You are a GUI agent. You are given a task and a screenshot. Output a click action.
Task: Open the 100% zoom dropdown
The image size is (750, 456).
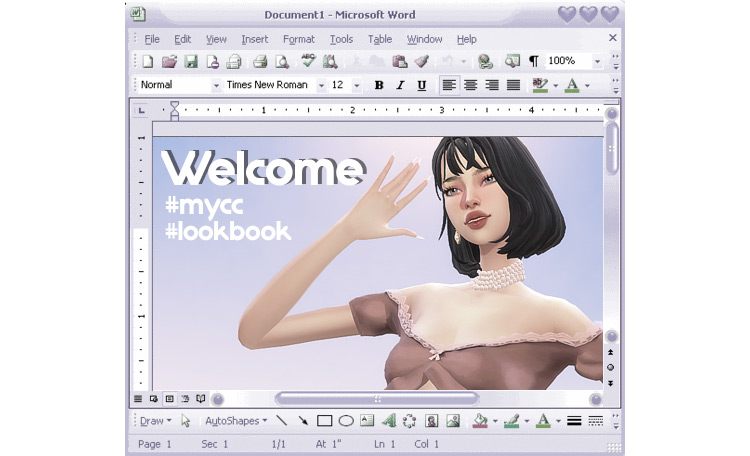[597, 61]
